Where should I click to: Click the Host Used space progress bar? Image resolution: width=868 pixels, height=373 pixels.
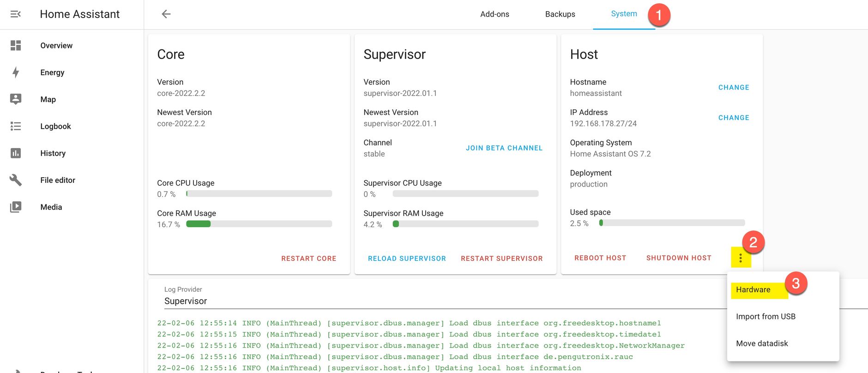tap(672, 223)
